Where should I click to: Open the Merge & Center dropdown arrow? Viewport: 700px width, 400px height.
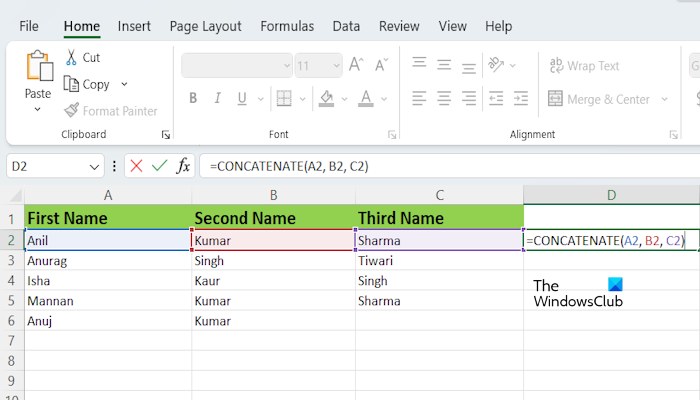click(x=662, y=99)
